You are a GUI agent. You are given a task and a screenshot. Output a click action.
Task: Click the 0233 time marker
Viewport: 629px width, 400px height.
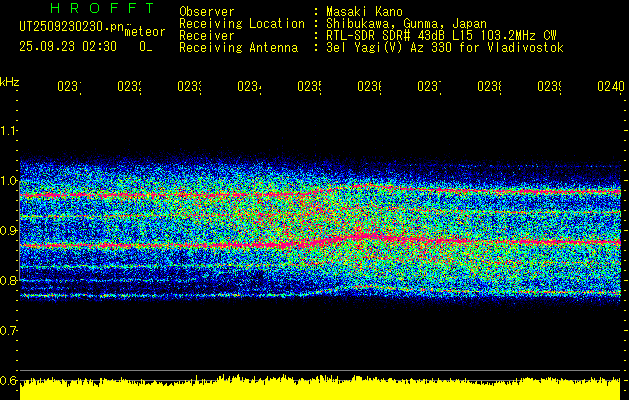tap(189, 86)
